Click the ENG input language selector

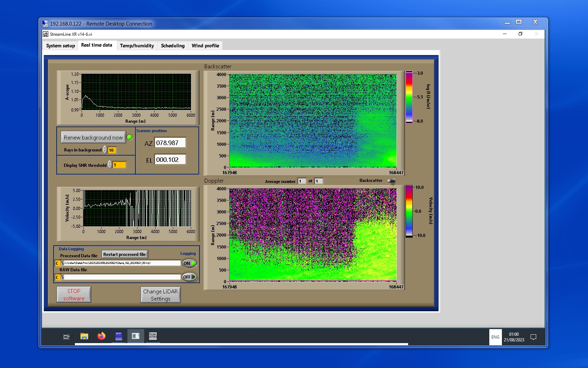click(x=495, y=337)
